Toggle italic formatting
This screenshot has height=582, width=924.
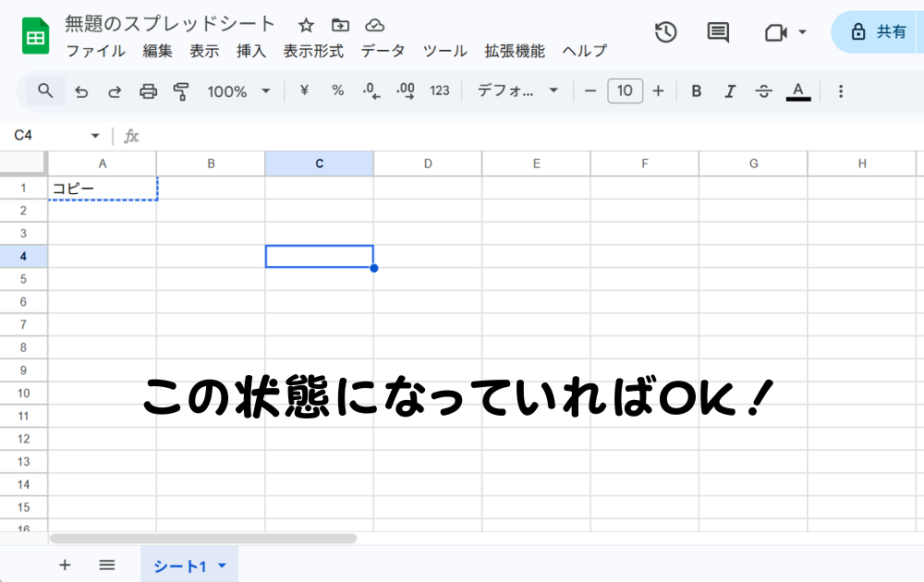(730, 91)
